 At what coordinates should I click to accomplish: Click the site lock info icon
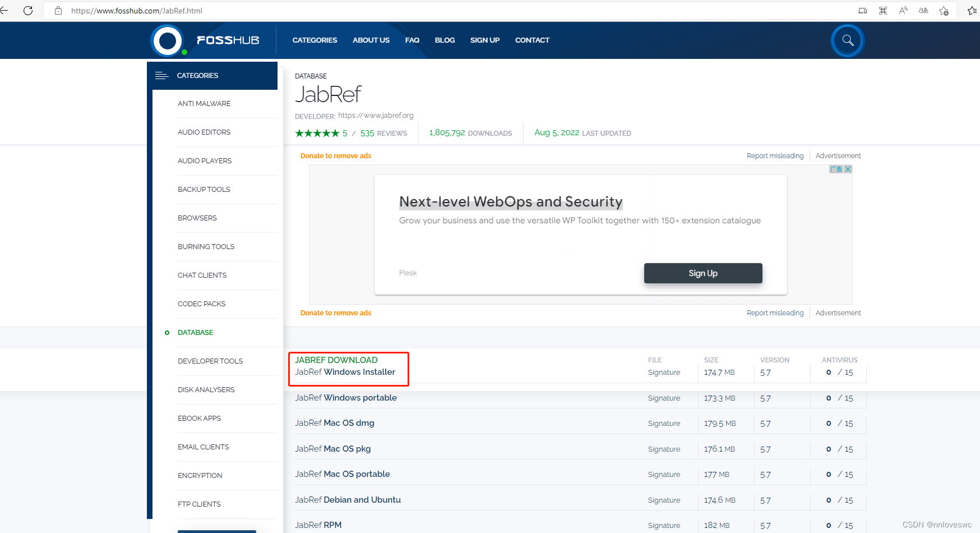(x=58, y=11)
